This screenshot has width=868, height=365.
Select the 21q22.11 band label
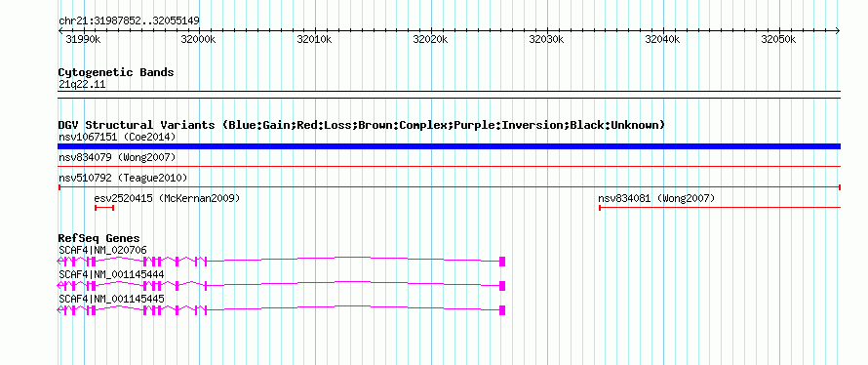[82, 85]
